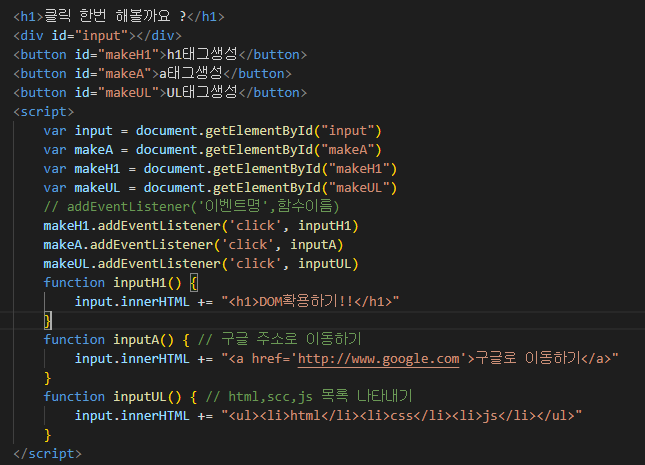Click the closing brace of inputA function
The image size is (645, 465).
48,378
